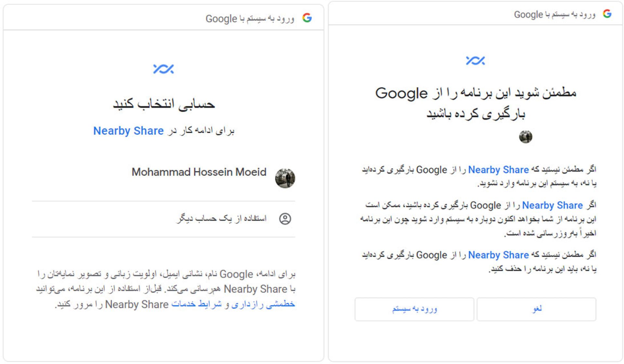The width and height of the screenshot is (624, 364).
Task: Select استفاده از یک حساب دیگر option
Action: (163, 219)
